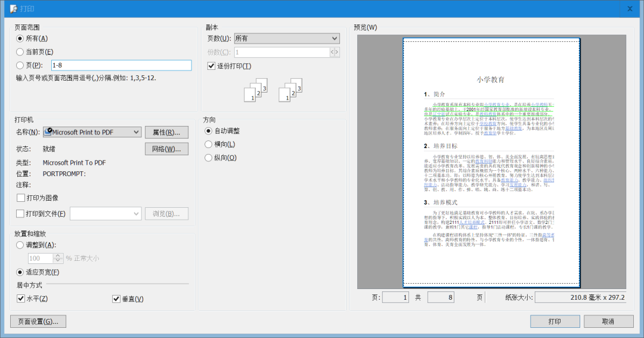This screenshot has width=644, height=338.
Task: Toggle the 垂直(V) centering checkbox
Action: (116, 299)
